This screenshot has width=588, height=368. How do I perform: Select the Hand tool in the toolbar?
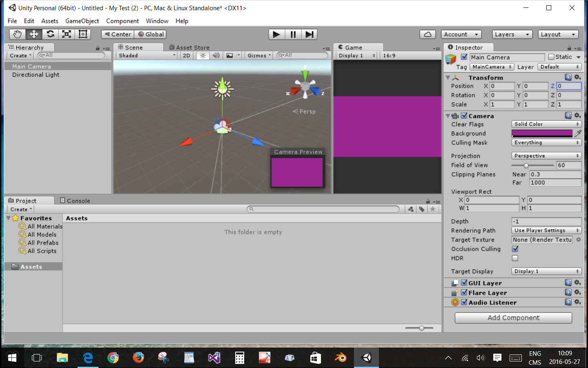tap(17, 34)
